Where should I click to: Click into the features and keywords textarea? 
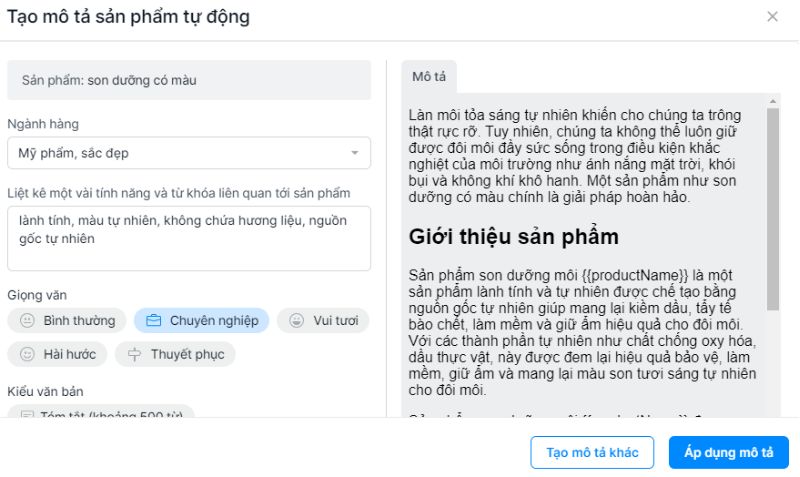[x=188, y=238]
